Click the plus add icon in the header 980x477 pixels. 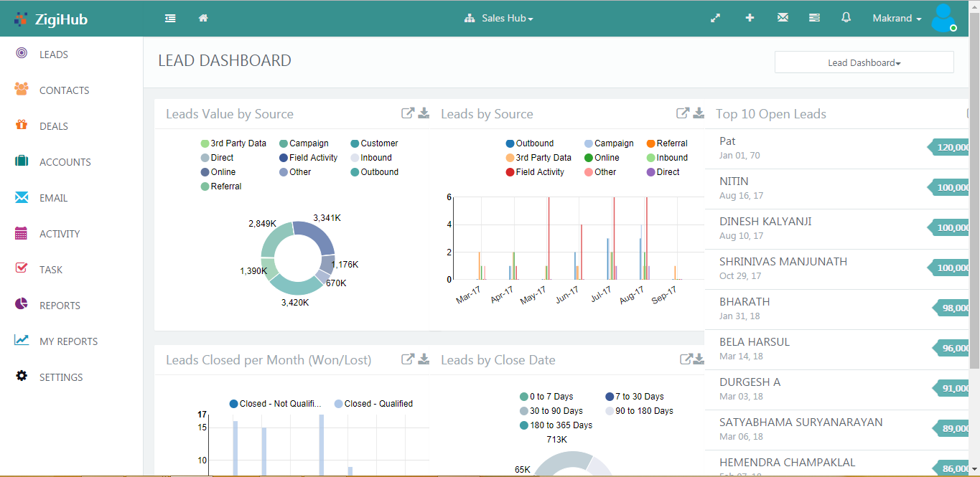pos(750,18)
